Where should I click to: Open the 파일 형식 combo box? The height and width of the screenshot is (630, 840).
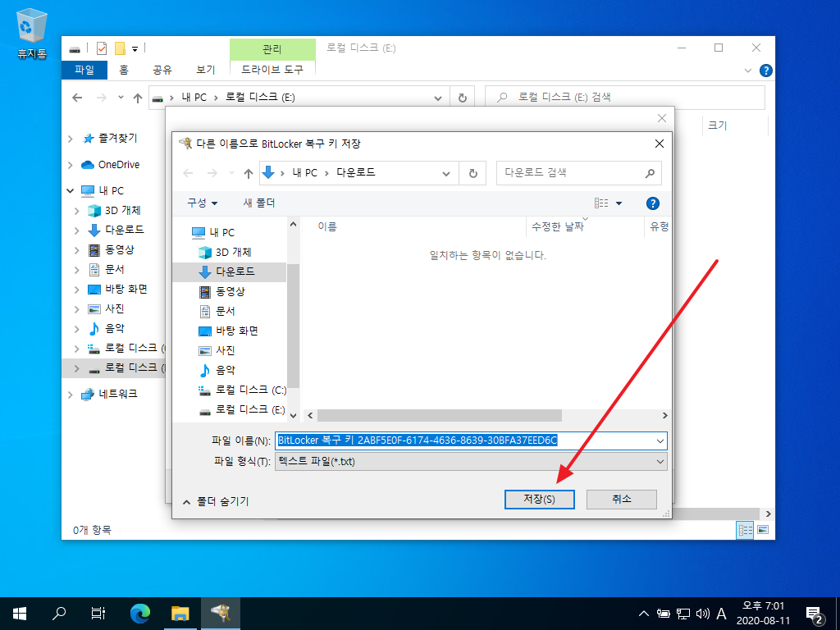coord(471,461)
